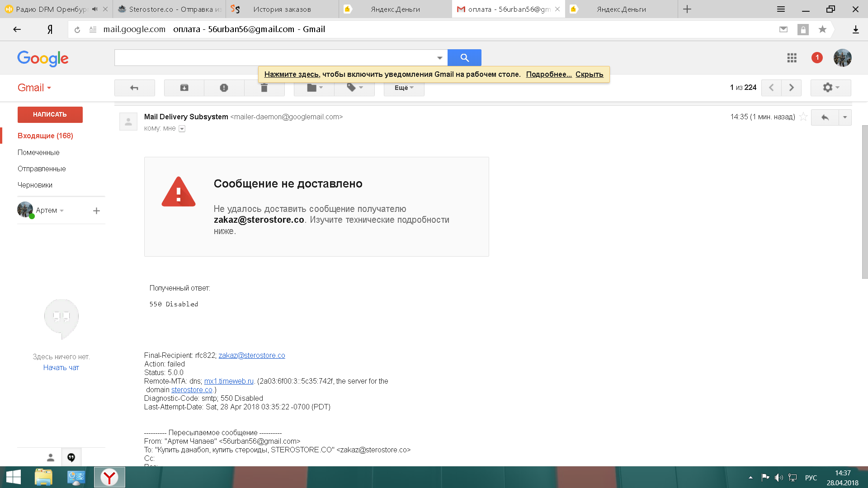Open the Hangouts chat icon at the sidebar bottom
Viewport: 868px width, 488px height.
point(71,457)
